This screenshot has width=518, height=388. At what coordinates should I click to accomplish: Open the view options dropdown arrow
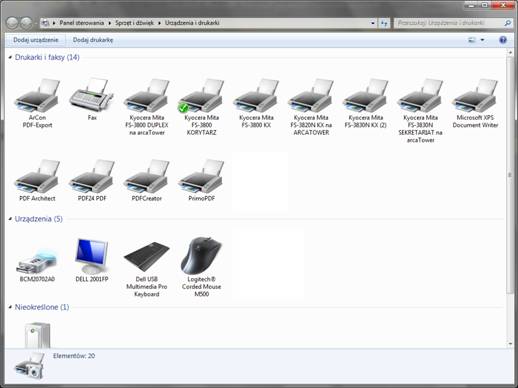click(x=482, y=40)
